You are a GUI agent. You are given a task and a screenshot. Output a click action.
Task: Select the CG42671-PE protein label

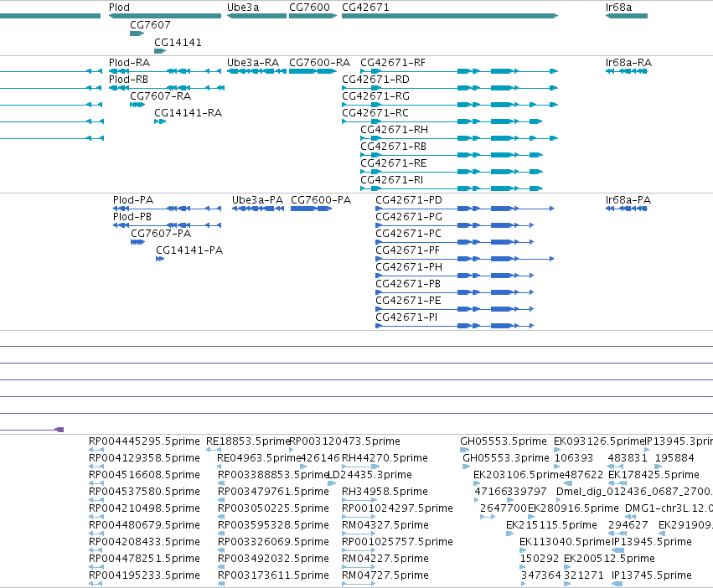click(x=408, y=301)
